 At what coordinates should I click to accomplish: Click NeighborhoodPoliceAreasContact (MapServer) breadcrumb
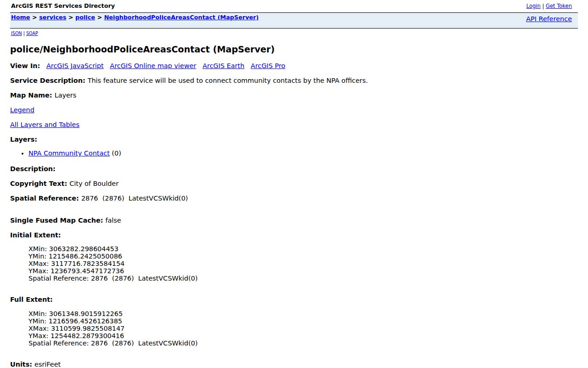tap(181, 17)
